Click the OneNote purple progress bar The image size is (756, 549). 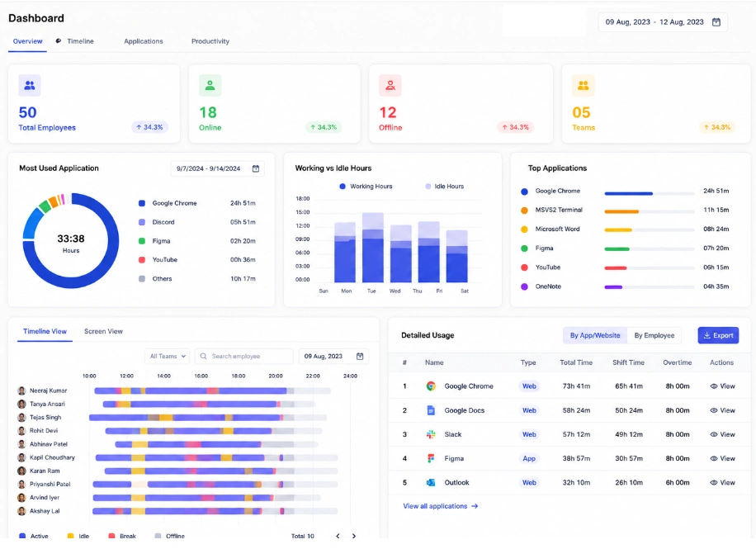(x=613, y=287)
